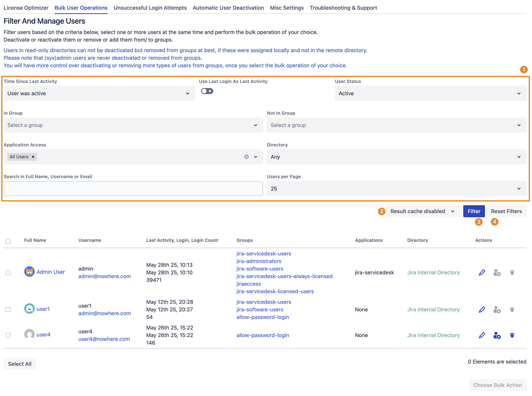The width and height of the screenshot is (532, 396).
Task: Remove the All Users tag
Action: [x=33, y=157]
